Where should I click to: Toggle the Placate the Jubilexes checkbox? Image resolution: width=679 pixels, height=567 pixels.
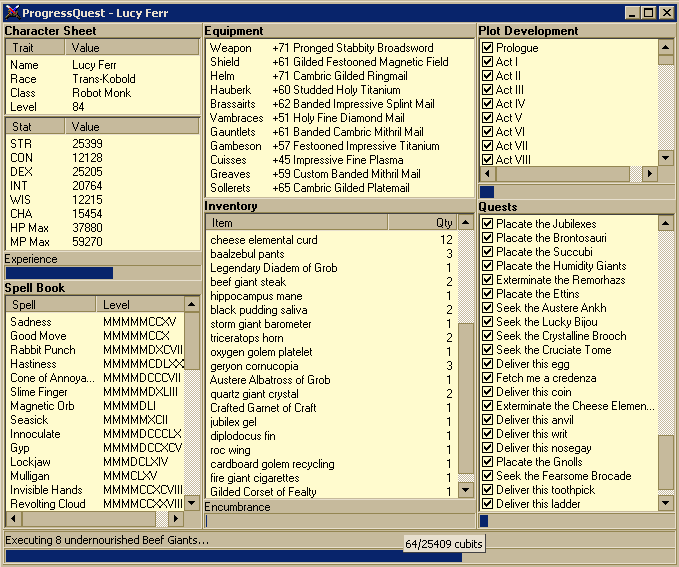tap(488, 224)
